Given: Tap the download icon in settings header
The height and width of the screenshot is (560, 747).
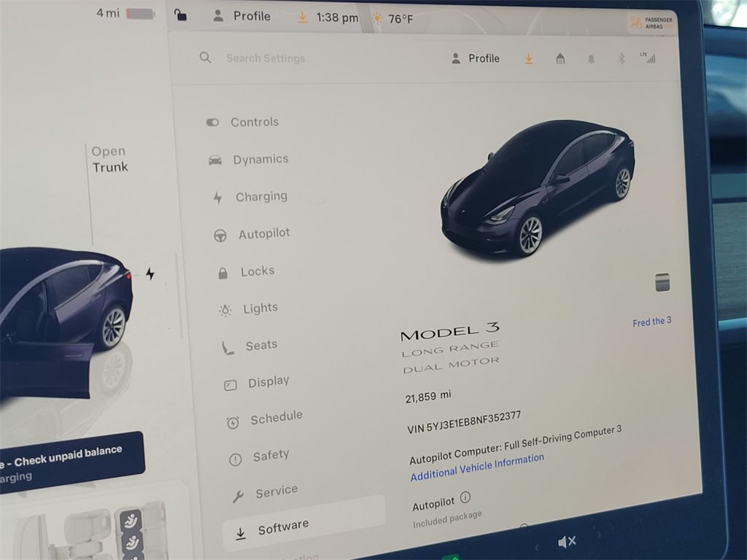Looking at the screenshot, I should point(529,58).
